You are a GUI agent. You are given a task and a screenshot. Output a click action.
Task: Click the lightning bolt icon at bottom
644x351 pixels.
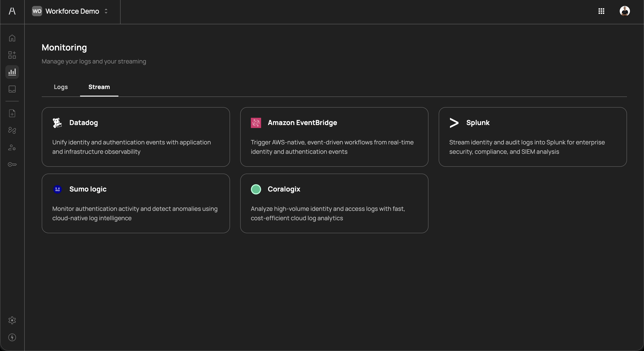(12, 337)
